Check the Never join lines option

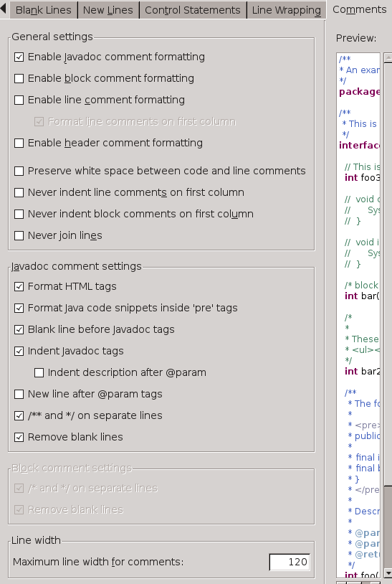click(x=19, y=236)
